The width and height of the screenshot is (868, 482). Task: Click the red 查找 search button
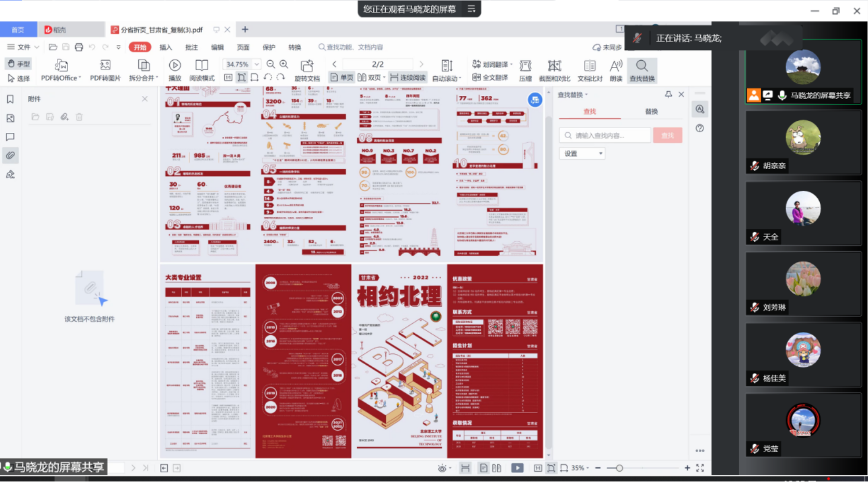[668, 135]
